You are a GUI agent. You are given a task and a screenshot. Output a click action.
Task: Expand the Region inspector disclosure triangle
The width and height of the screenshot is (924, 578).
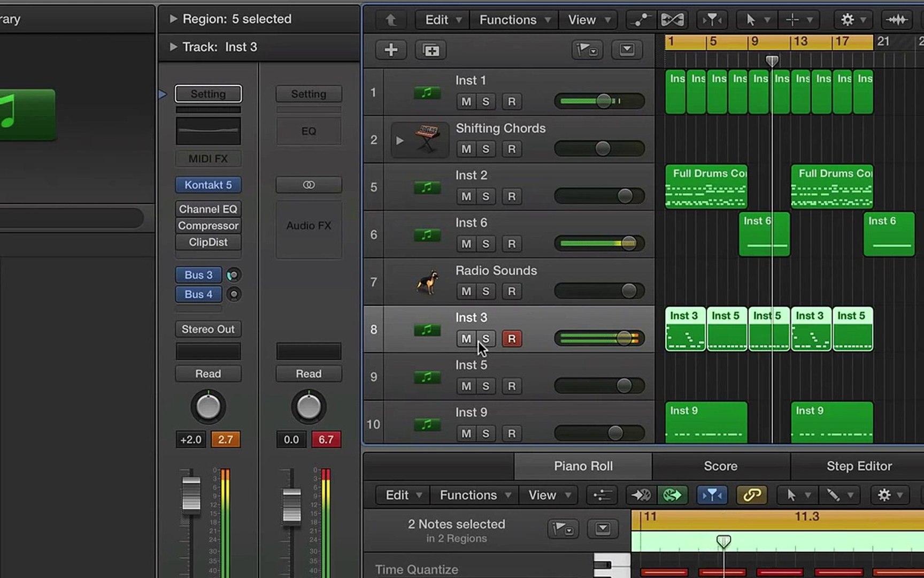[173, 19]
